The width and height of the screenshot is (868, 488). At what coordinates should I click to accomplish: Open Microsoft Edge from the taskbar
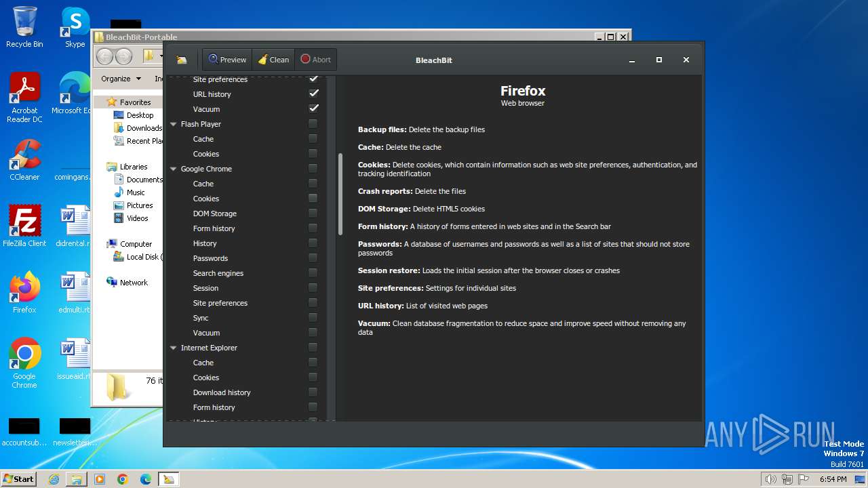click(x=146, y=479)
